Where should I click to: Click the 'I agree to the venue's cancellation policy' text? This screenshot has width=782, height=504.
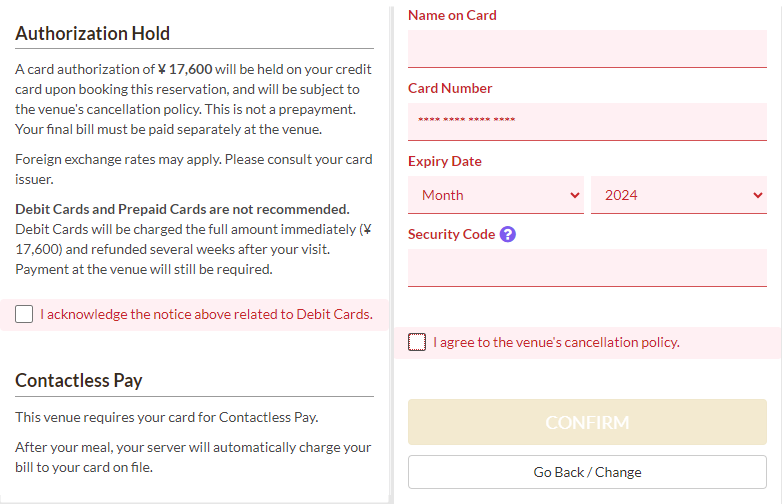(x=557, y=342)
